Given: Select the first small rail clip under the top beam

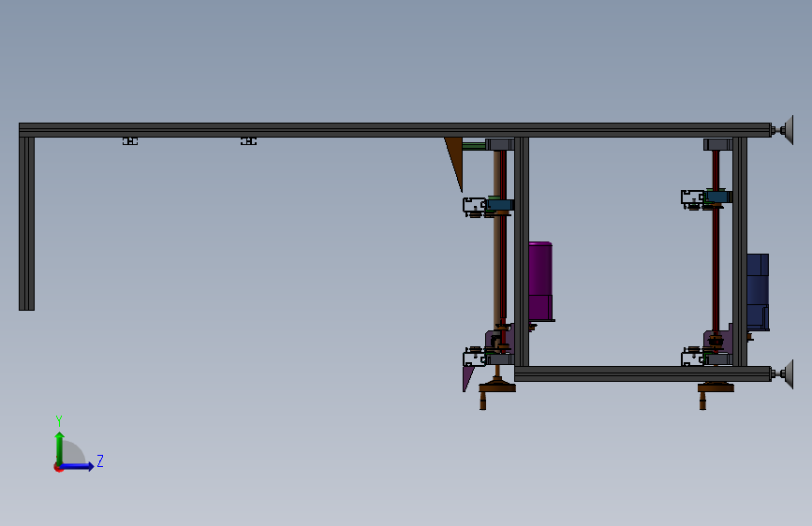Looking at the screenshot, I should point(130,141).
